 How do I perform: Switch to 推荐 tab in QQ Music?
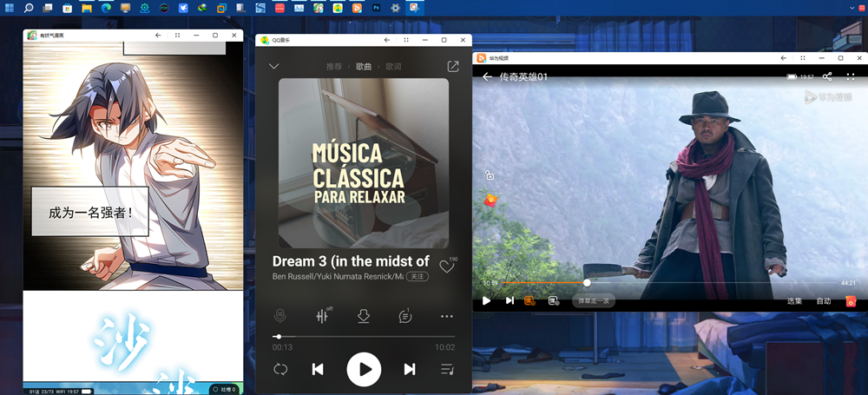[x=334, y=67]
